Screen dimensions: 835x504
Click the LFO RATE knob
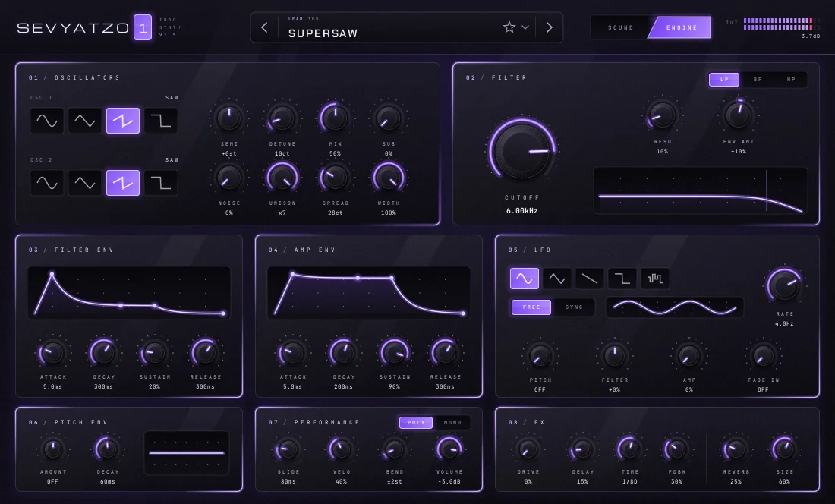(784, 285)
